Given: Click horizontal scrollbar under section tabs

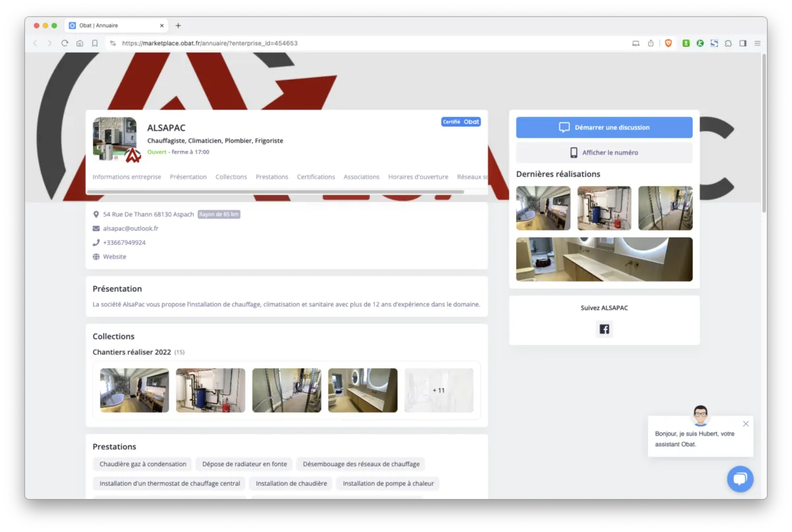Looking at the screenshot, I should pos(275,192).
